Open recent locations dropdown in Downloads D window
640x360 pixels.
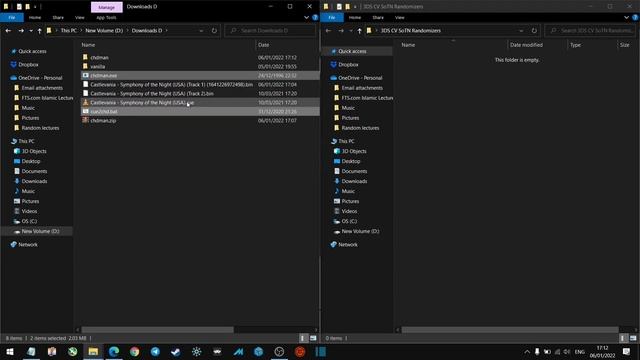[x=31, y=31]
